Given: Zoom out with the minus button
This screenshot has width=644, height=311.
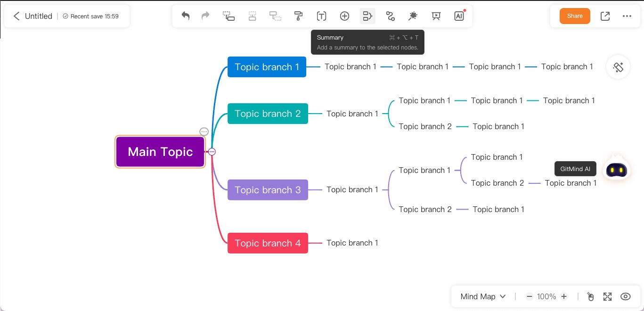Looking at the screenshot, I should 530,296.
